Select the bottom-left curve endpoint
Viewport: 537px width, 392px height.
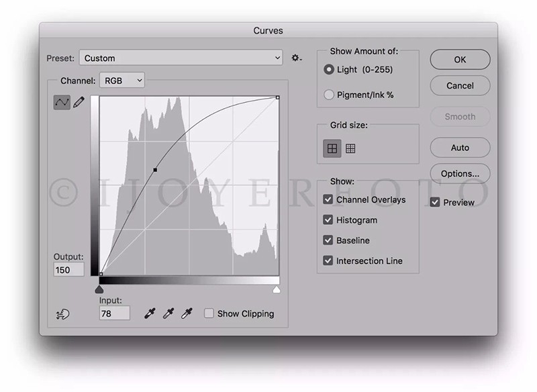(x=101, y=274)
